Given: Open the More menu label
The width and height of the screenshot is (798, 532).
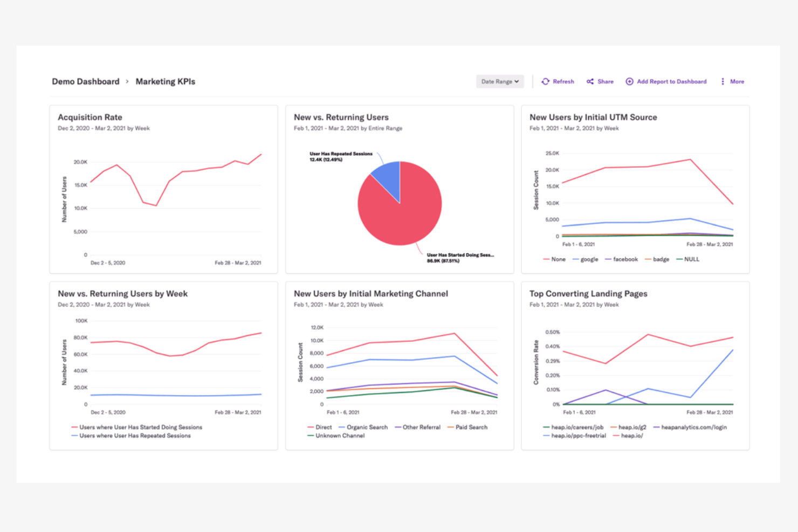Looking at the screenshot, I should (737, 81).
